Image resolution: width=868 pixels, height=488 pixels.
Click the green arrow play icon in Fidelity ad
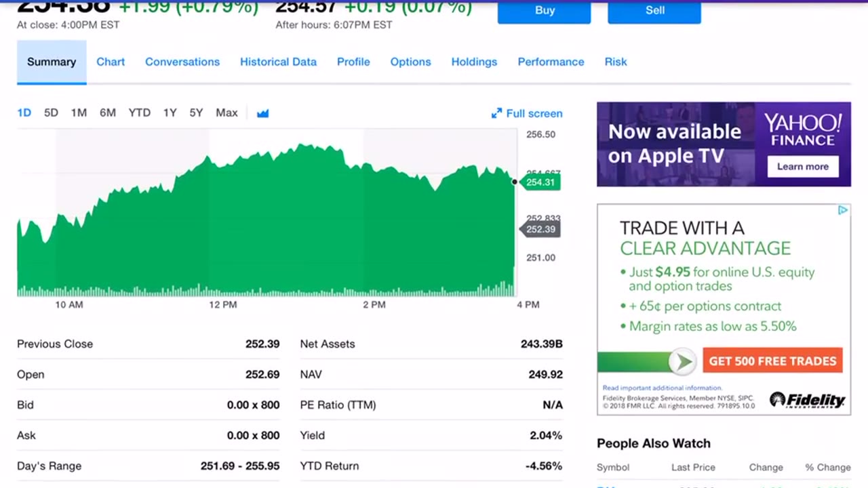pos(682,361)
